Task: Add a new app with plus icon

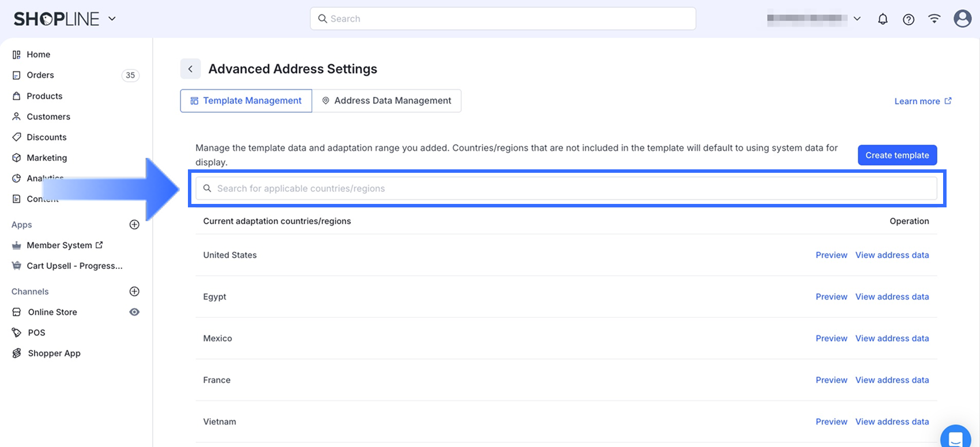Action: (134, 225)
